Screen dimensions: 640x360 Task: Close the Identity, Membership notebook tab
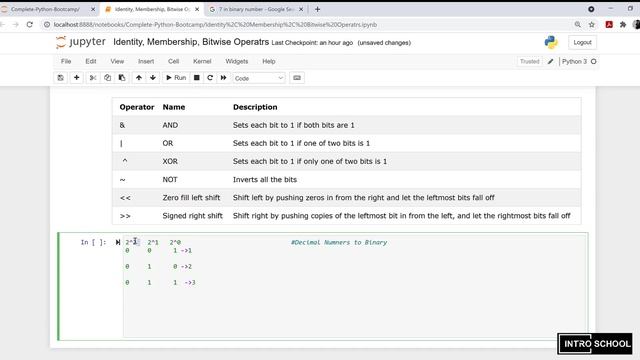tap(197, 9)
